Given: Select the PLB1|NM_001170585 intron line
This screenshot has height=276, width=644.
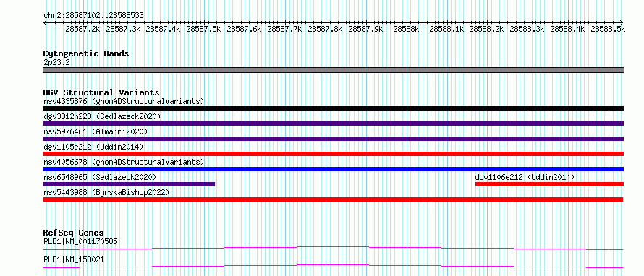Looking at the screenshot, I should [x=333, y=248].
